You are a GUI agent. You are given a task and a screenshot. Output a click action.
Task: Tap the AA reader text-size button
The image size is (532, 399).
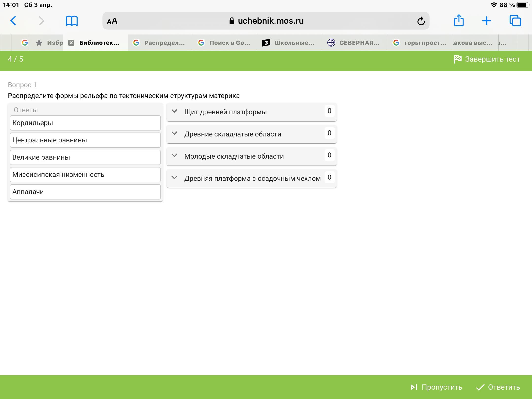pos(112,21)
